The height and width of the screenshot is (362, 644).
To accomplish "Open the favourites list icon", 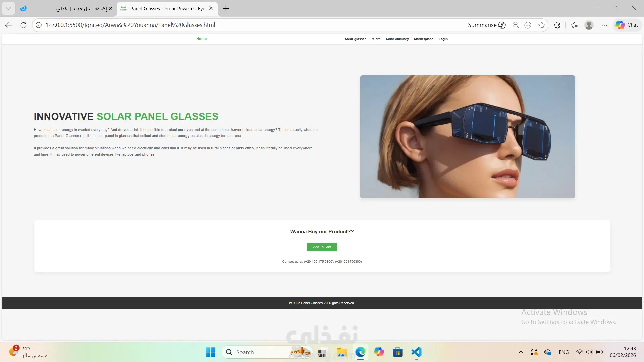I will point(574,25).
